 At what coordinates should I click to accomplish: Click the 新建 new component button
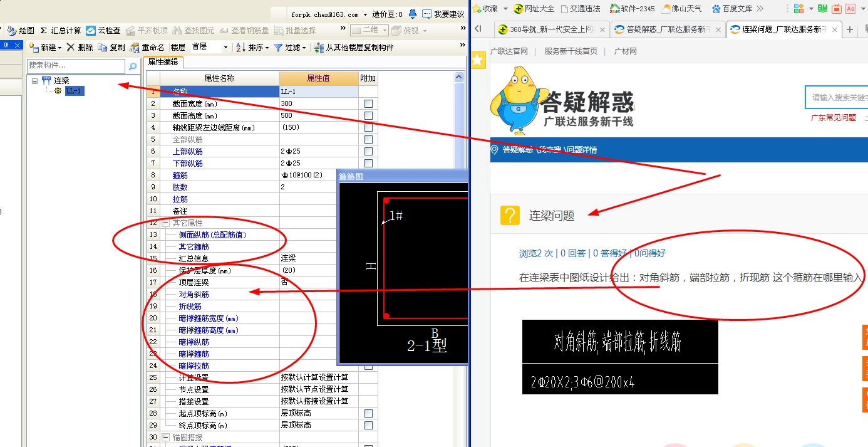tap(46, 48)
